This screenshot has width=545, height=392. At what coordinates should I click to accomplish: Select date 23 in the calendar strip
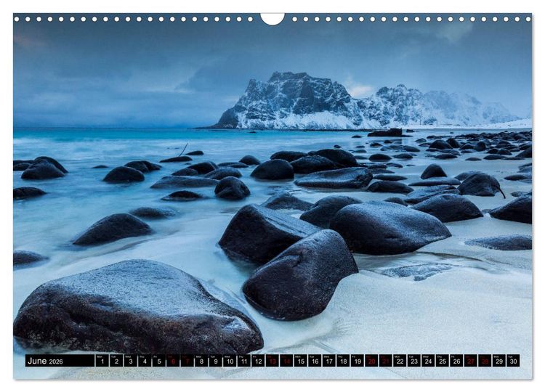point(414,360)
